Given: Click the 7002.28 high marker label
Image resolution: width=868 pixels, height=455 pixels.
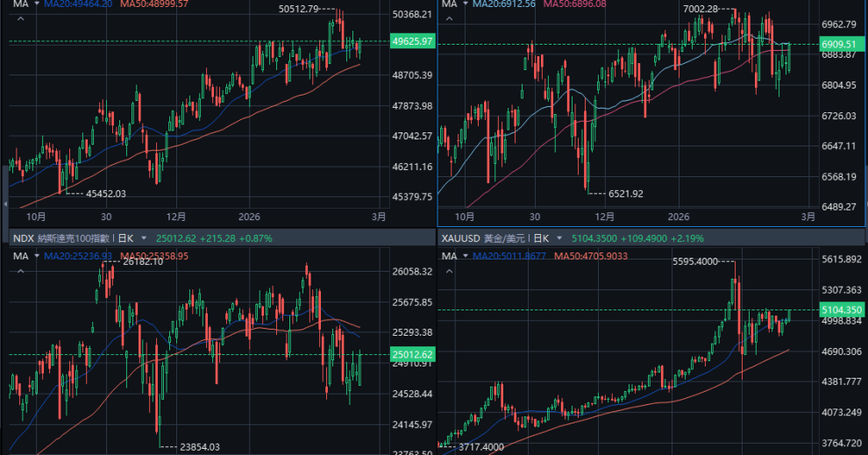Looking at the screenshot, I should 700,9.
